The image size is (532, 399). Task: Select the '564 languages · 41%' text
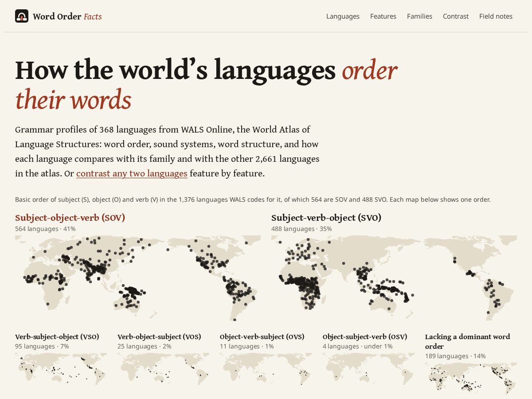click(x=45, y=229)
